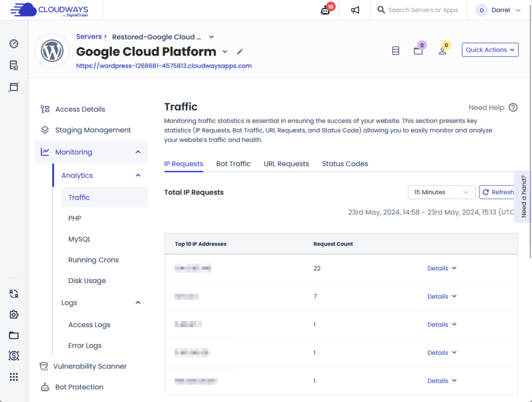The width and height of the screenshot is (532, 402).
Task: Expand Details for the 22 requests row
Action: (442, 268)
